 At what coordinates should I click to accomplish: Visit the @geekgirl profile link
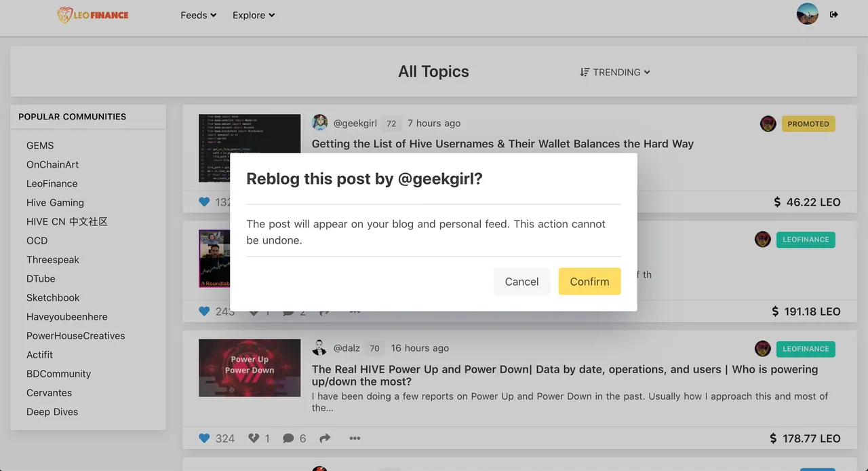tap(355, 123)
